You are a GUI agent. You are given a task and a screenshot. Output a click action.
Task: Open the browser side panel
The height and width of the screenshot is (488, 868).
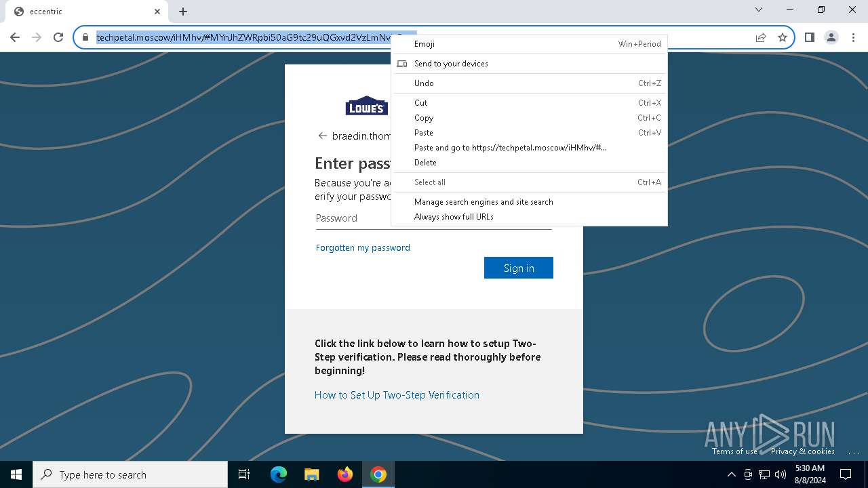point(809,38)
